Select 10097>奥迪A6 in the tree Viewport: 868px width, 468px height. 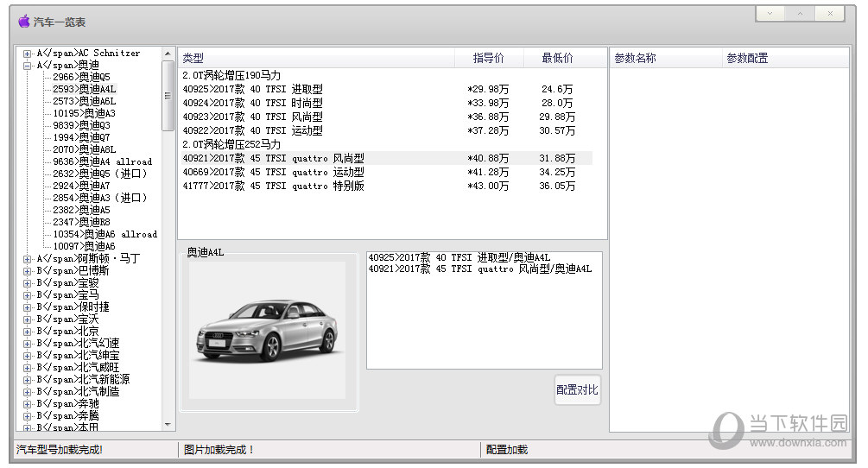(x=84, y=247)
